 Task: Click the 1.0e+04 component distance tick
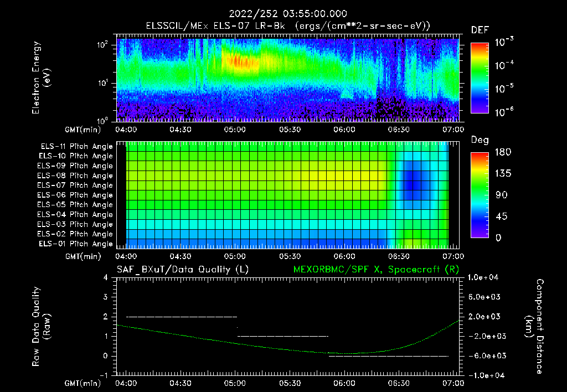[483, 277]
